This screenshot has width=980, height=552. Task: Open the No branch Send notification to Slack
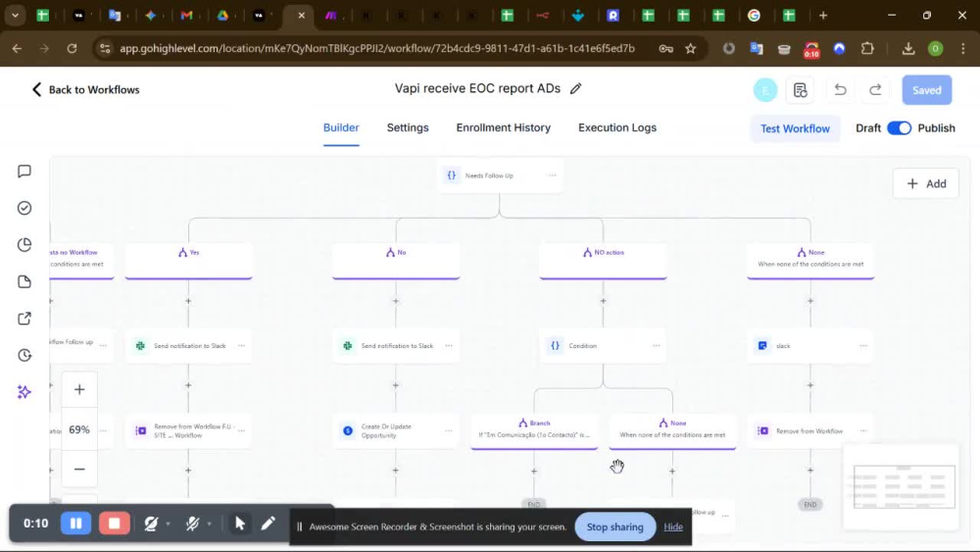click(396, 346)
